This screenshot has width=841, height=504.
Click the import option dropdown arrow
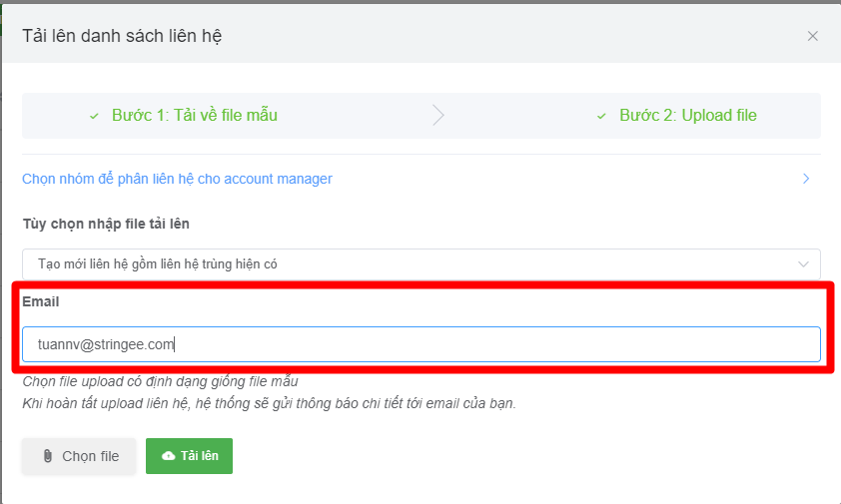803,264
